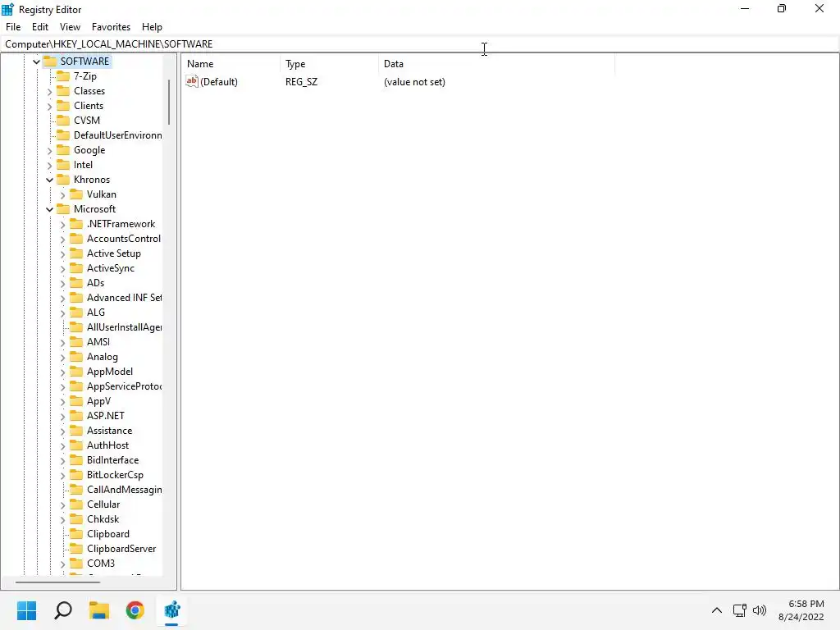840x630 pixels.
Task: Click the ClipboardServer folder icon
Action: tap(76, 549)
